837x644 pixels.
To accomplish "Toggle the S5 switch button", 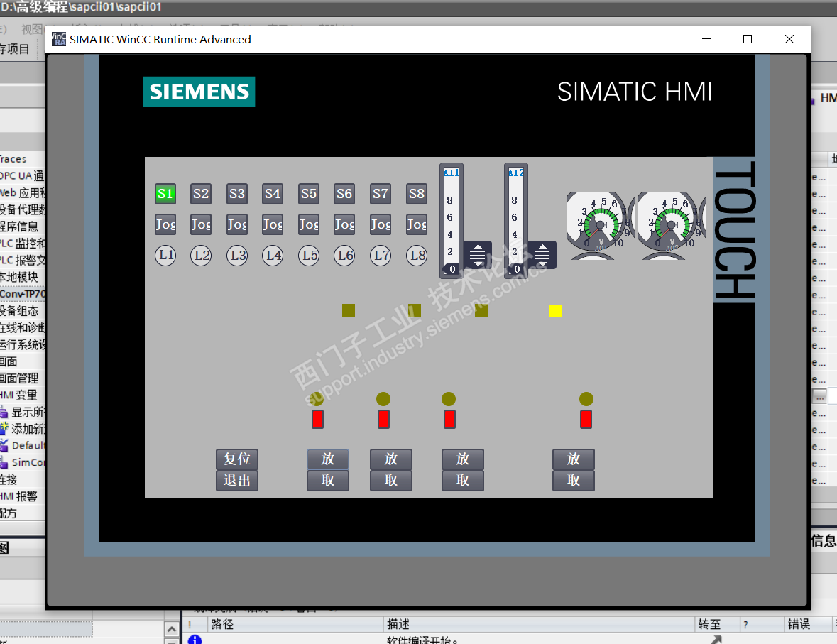I will click(x=309, y=194).
